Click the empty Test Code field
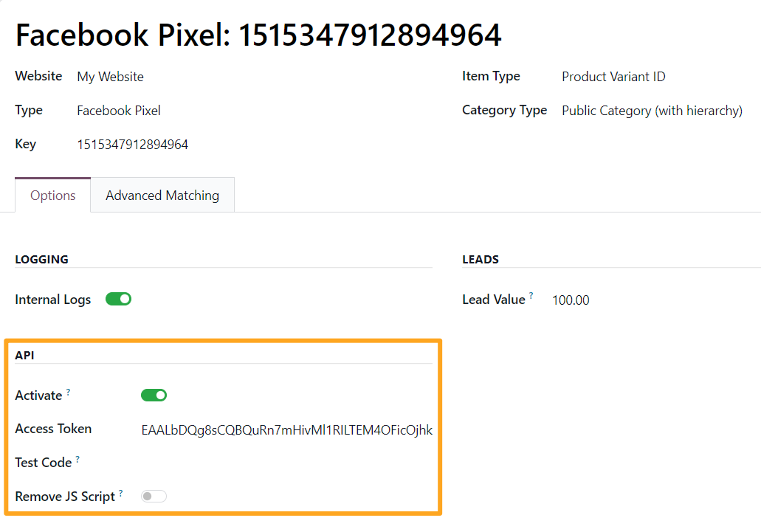Screen dimensions: 761x532 tap(286, 463)
